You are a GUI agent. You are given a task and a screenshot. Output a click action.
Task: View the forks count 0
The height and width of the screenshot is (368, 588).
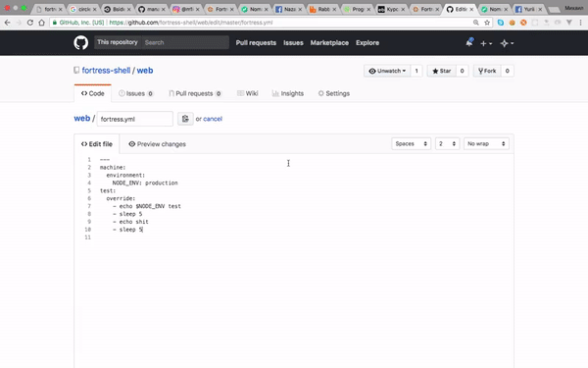pyautogui.click(x=508, y=71)
